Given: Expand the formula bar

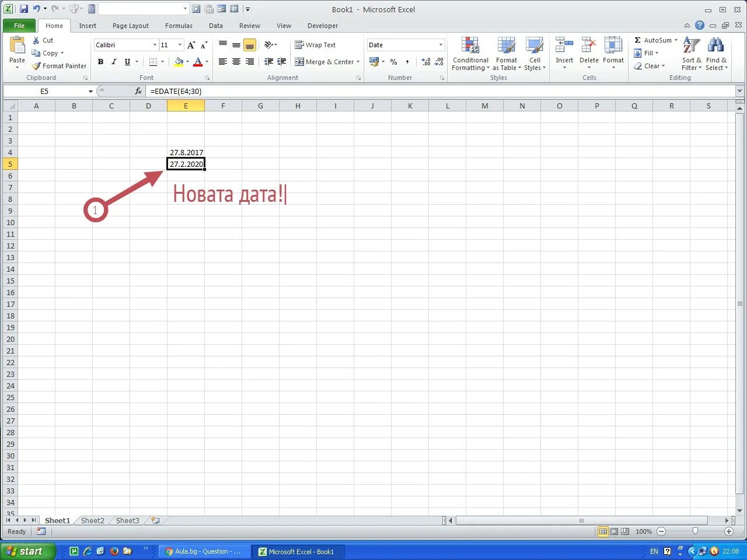Looking at the screenshot, I should (739, 91).
